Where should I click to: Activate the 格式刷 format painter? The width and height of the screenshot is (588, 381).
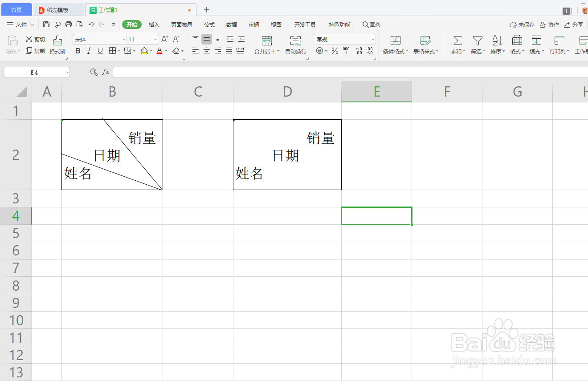(x=57, y=45)
